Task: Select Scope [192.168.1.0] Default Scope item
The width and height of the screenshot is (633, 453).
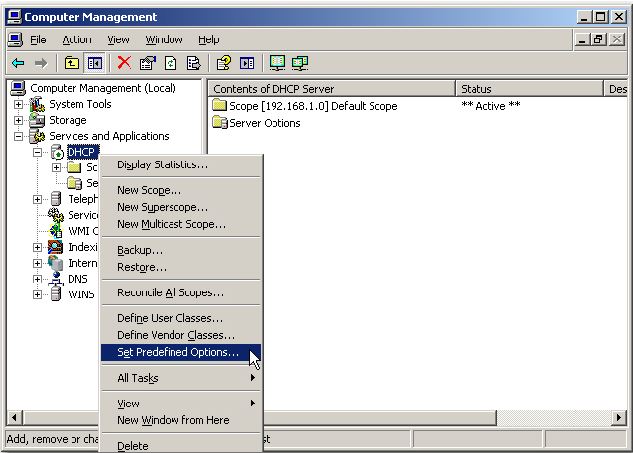Action: point(313,106)
